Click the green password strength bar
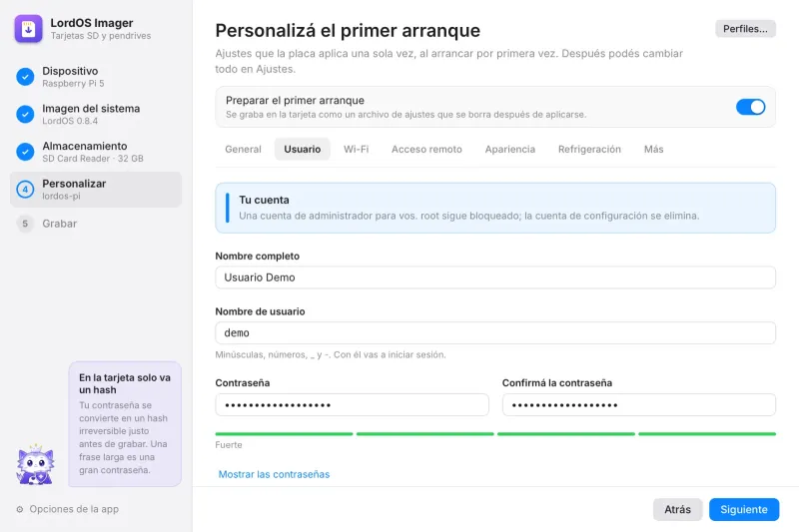Screen dimensions: 799x532 coord(495,434)
